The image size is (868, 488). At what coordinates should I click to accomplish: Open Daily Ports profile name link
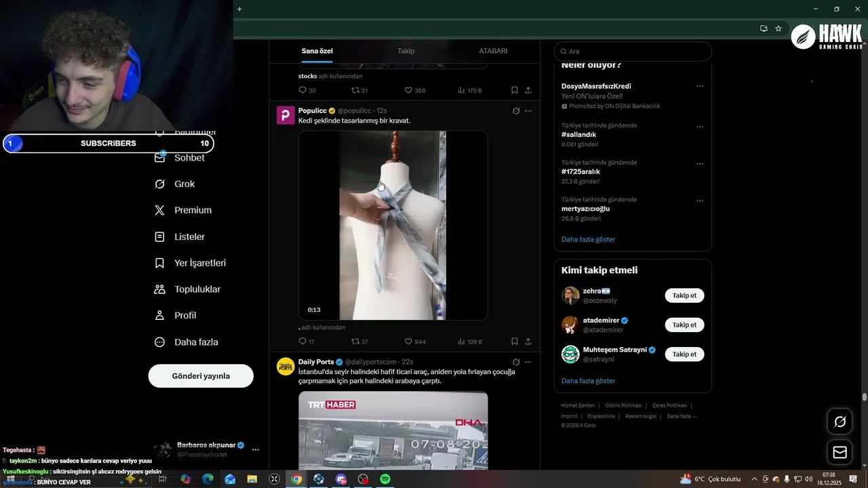tap(316, 362)
